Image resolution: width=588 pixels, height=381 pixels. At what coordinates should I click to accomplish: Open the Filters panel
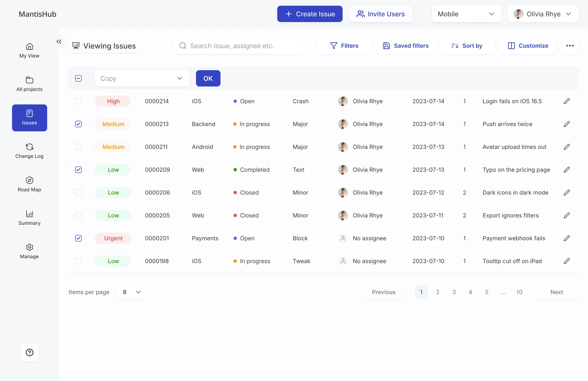(x=344, y=46)
